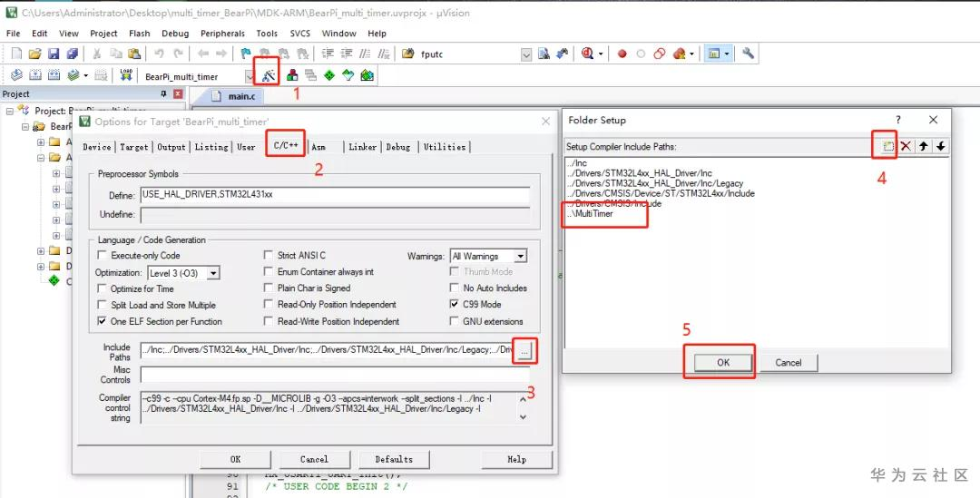Click the Download LOAD icon
Viewport: 980px width, 498px height.
(126, 75)
